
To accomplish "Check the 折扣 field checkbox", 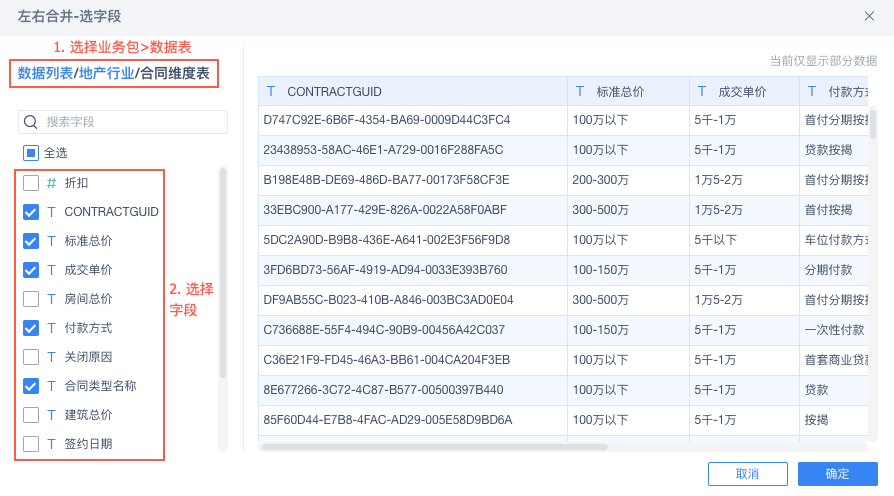I will point(31,183).
